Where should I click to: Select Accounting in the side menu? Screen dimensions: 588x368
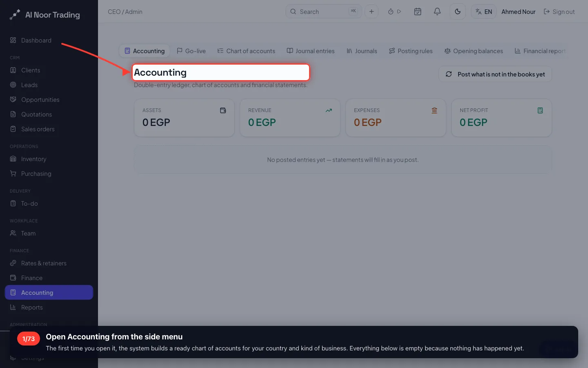tap(49, 292)
